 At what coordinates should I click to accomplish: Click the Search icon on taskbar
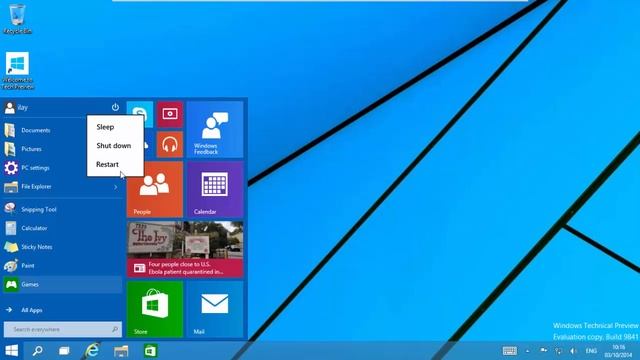tap(38, 351)
